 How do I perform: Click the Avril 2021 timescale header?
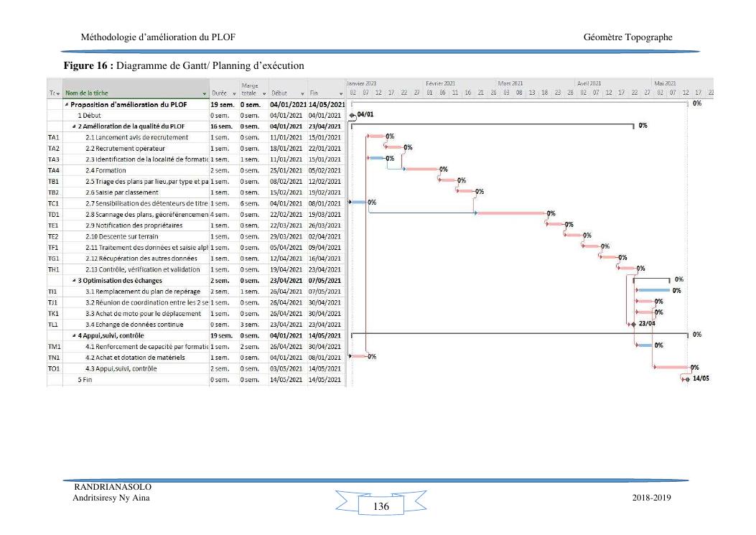point(589,83)
